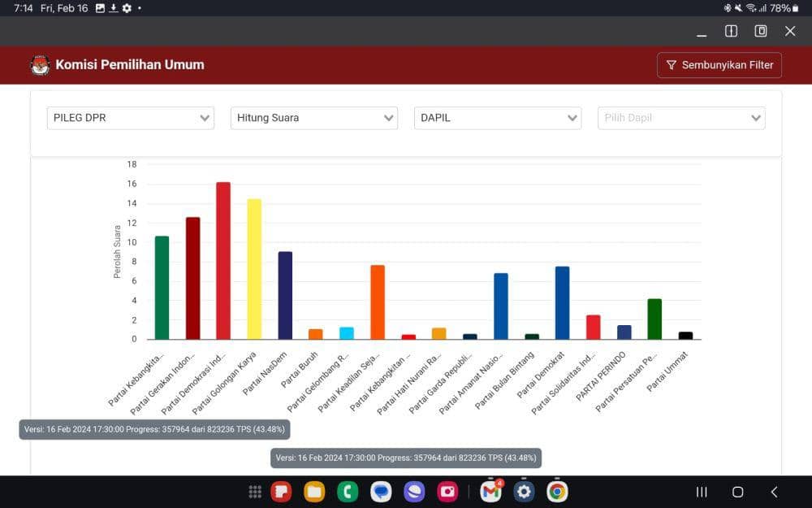Screen dimensions: 812x508
Task: Click the KPU garuda logo
Action: pos(40,65)
